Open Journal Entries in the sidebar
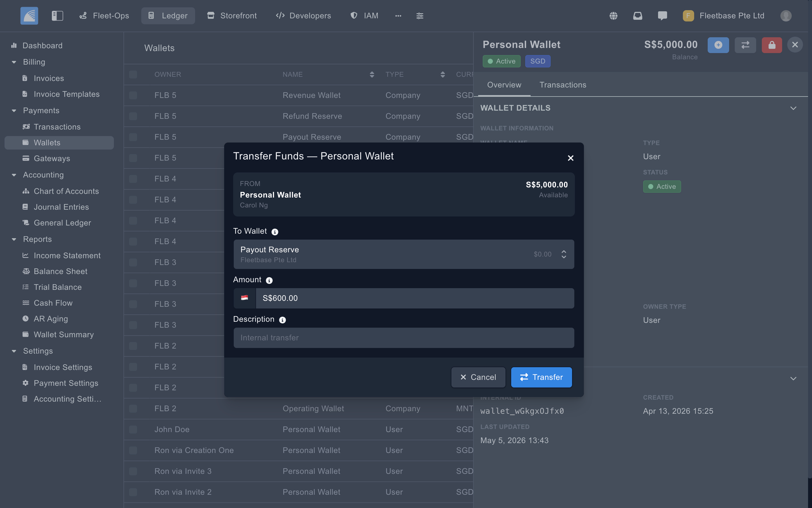Image resolution: width=812 pixels, height=508 pixels. (x=61, y=207)
